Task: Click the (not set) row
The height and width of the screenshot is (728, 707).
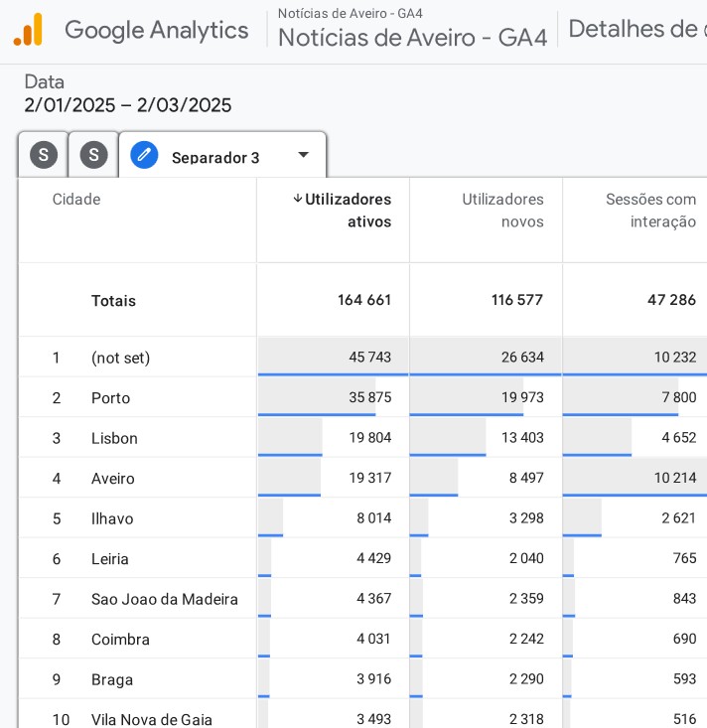Action: [362, 357]
